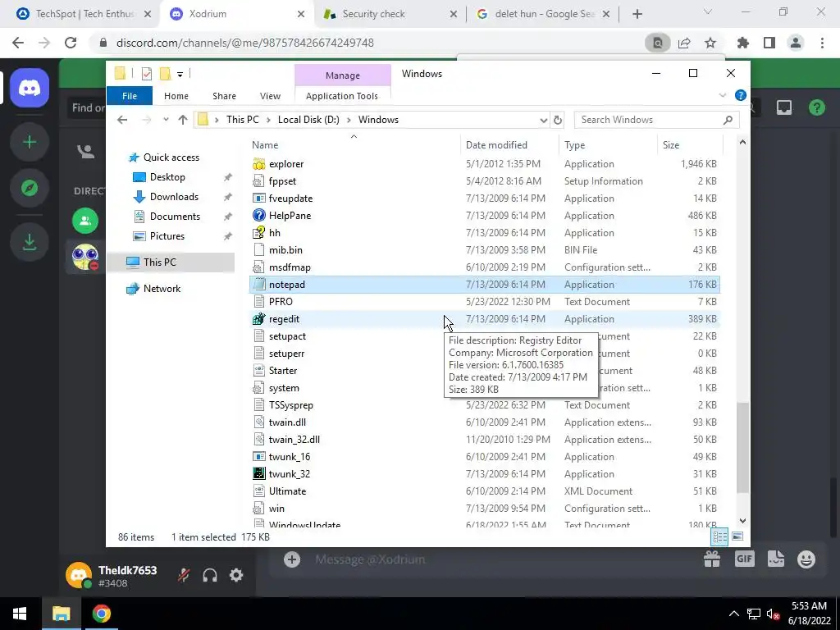The image size is (840, 630).
Task: Sort by Size column header
Action: point(690,145)
